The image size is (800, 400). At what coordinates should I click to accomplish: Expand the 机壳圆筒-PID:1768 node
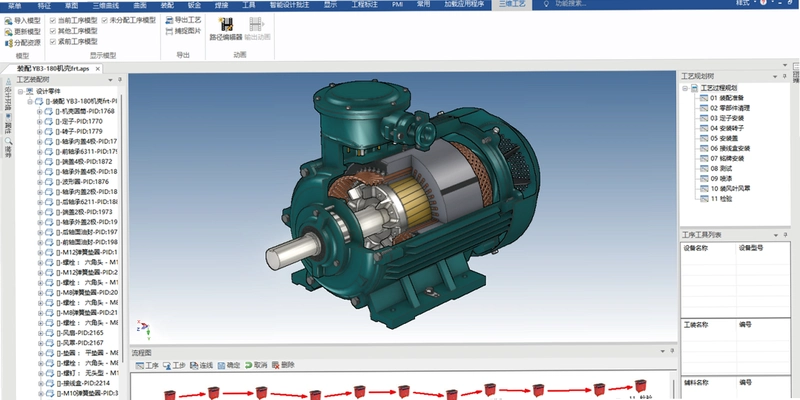40,112
